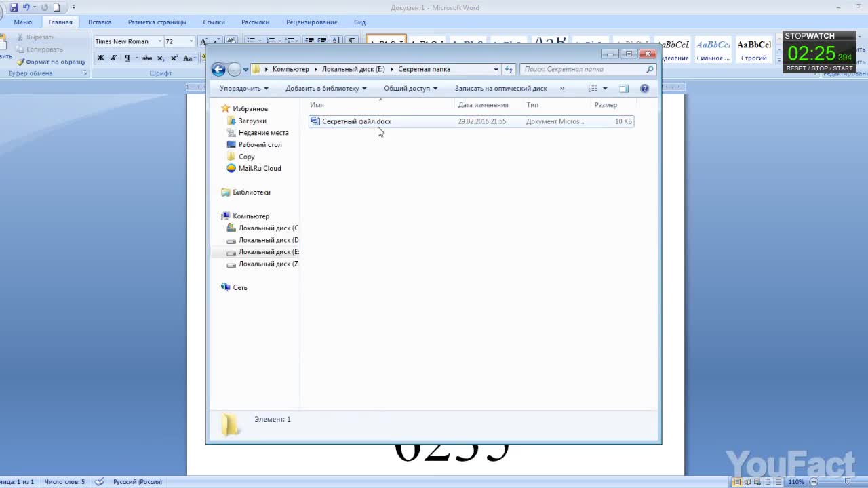The height and width of the screenshot is (488, 868).
Task: Toggle subscript formatting in Word
Action: pyautogui.click(x=161, y=58)
